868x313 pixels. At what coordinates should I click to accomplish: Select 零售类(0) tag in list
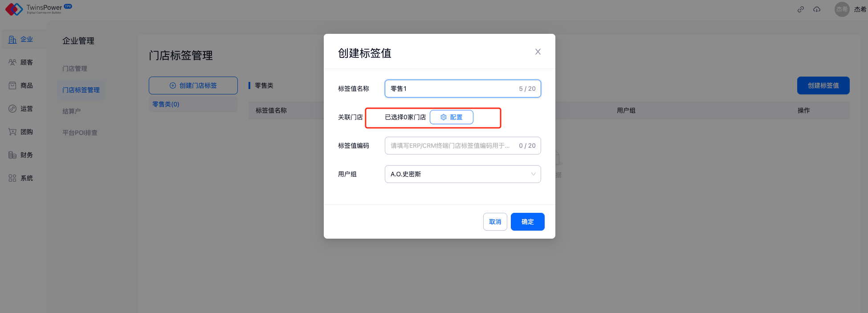tap(166, 104)
